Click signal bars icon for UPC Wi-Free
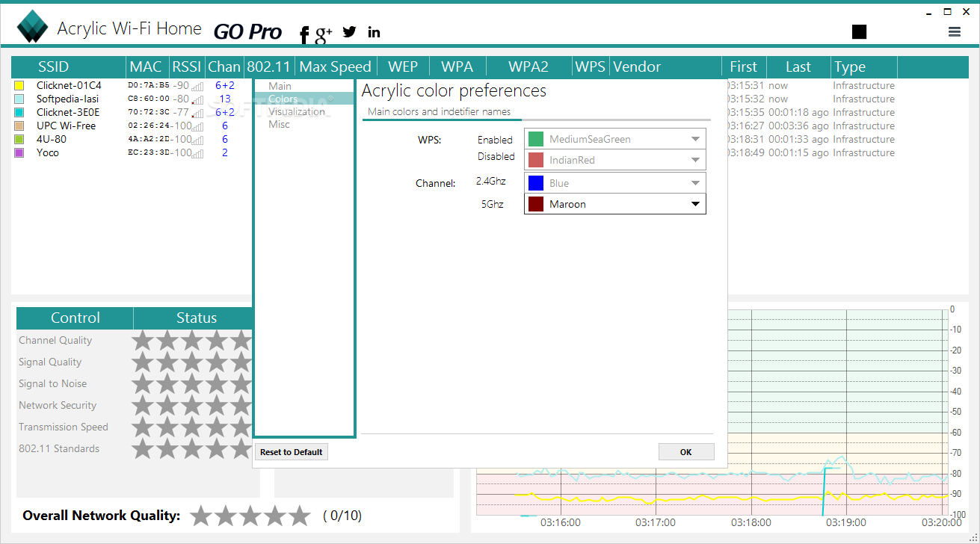The image size is (980, 544). point(198,126)
